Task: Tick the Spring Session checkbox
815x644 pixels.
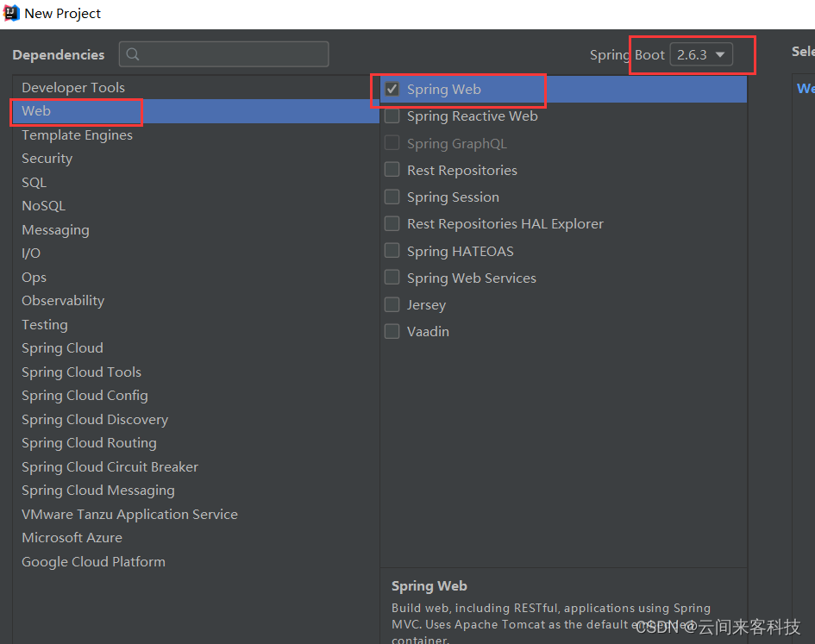Action: (x=392, y=197)
